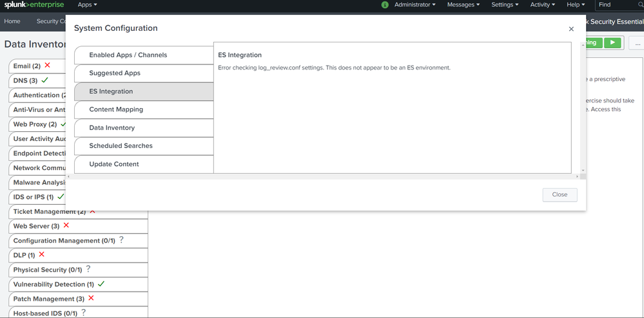
Task: Open the Messages dropdown menu
Action: (x=463, y=5)
